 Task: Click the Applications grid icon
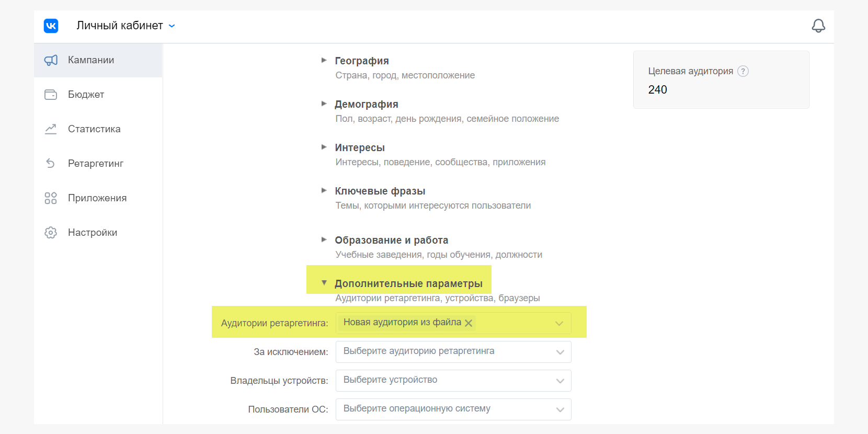(51, 198)
